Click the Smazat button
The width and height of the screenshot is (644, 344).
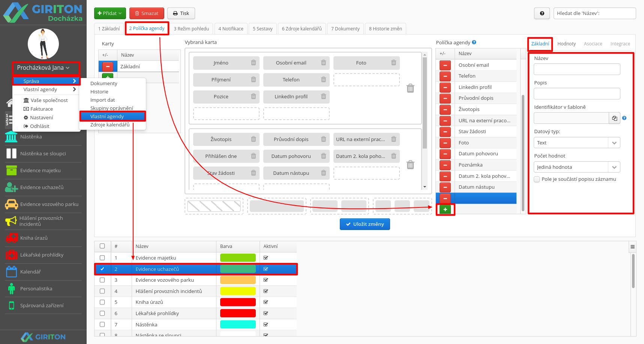pyautogui.click(x=147, y=13)
